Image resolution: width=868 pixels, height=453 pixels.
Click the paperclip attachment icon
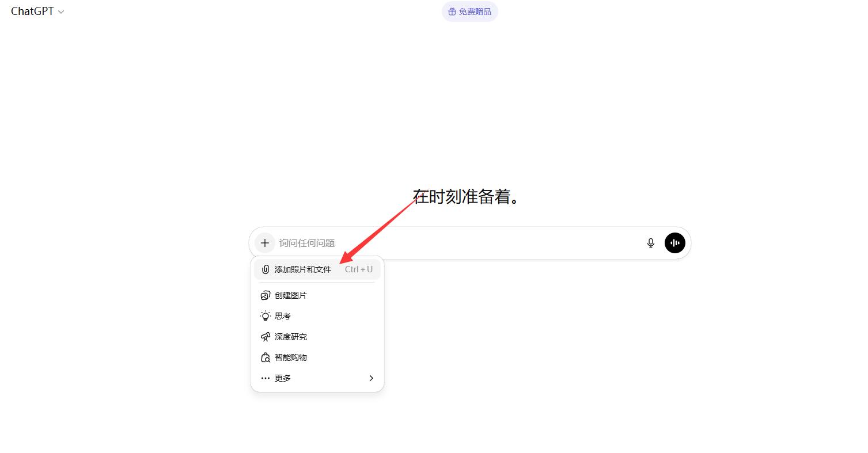[x=265, y=269]
